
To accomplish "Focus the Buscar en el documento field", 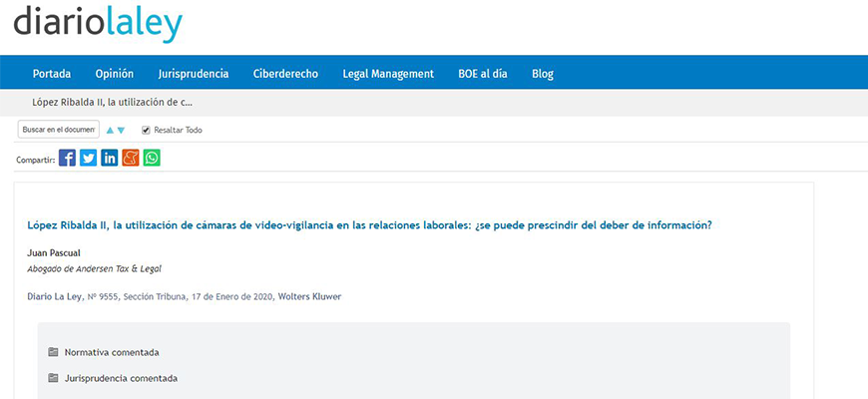I will (x=58, y=130).
